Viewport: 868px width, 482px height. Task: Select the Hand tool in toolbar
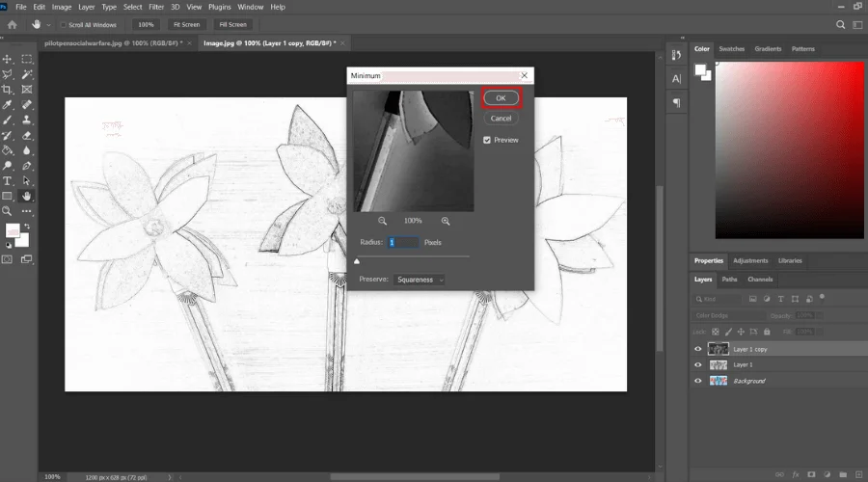(27, 196)
